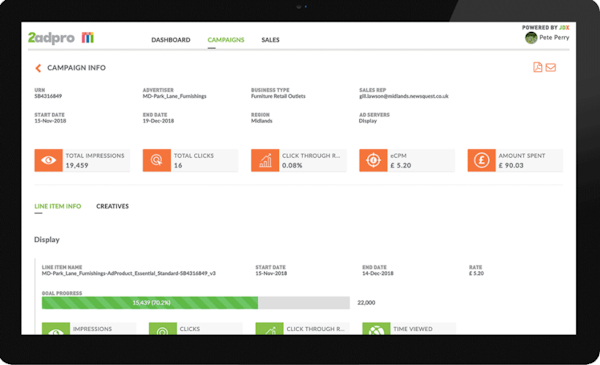
Task: Click the eCPM target icon
Action: pyautogui.click(x=373, y=160)
